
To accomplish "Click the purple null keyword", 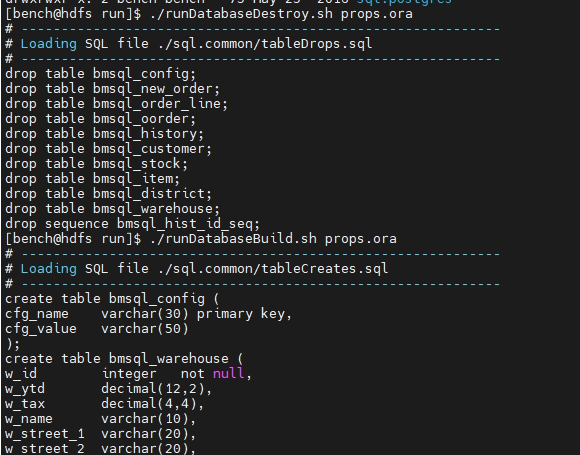I will (x=228, y=374).
